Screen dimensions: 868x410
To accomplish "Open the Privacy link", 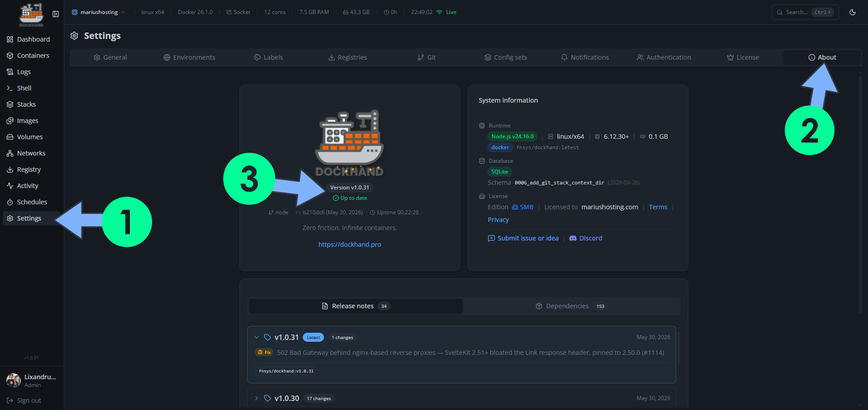I will pos(498,220).
